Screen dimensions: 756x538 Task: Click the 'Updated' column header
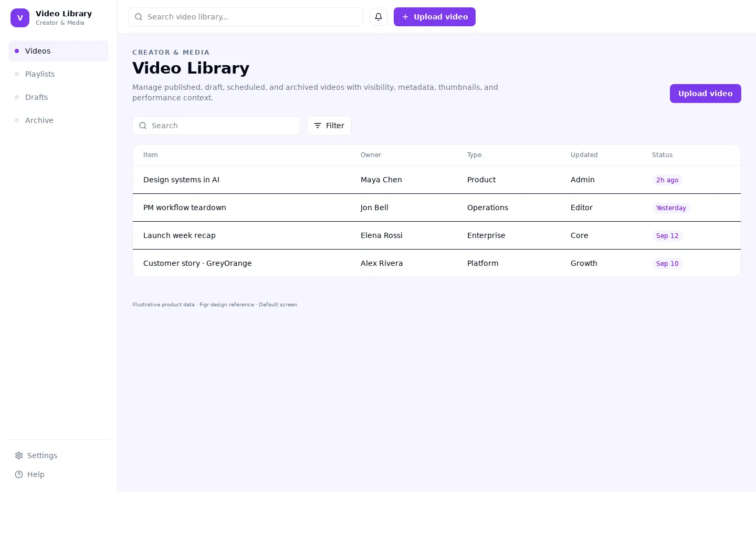point(584,155)
